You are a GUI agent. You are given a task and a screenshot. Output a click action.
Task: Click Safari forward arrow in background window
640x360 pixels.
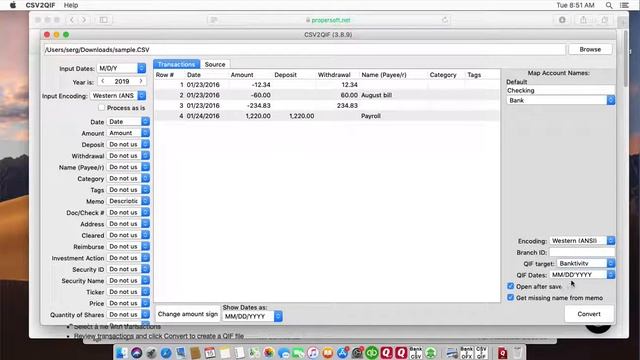(x=84, y=20)
